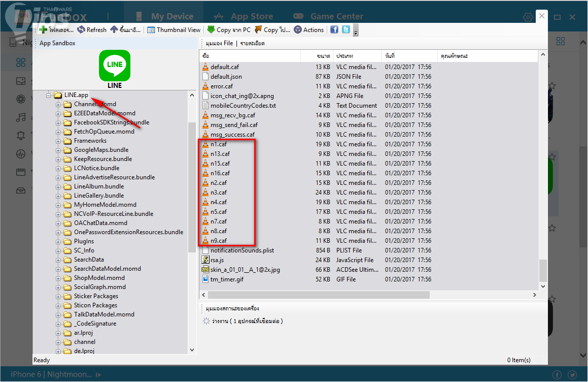This screenshot has width=588, height=382.
Task: Close the App Sandbox dialog
Action: coord(542,16)
